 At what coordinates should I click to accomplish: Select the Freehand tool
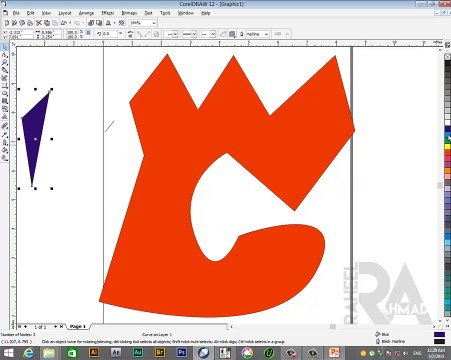click(4, 70)
